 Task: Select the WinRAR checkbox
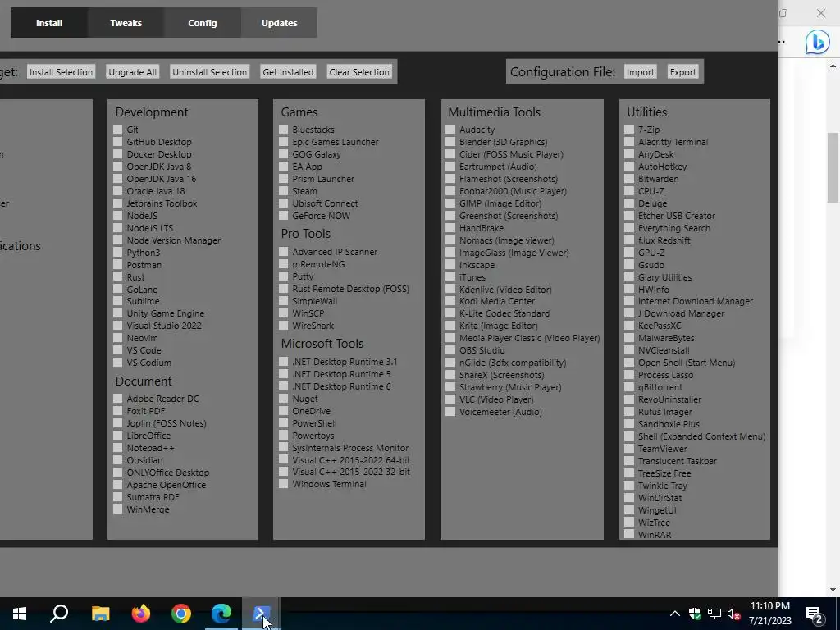point(629,534)
